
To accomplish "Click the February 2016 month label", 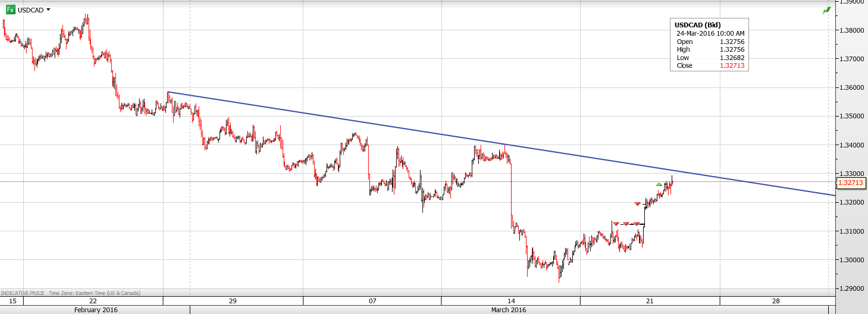I will [x=96, y=310].
